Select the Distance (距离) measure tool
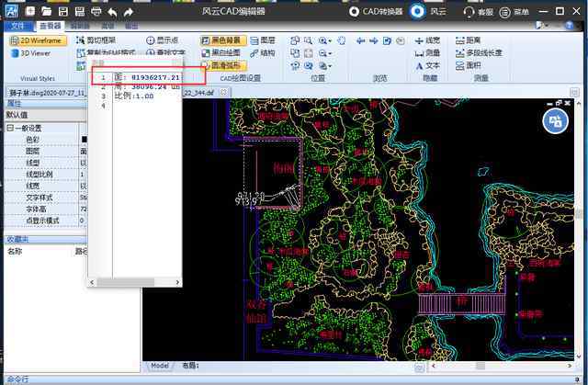Image resolution: width=588 pixels, height=385 pixels. pyautogui.click(x=467, y=41)
